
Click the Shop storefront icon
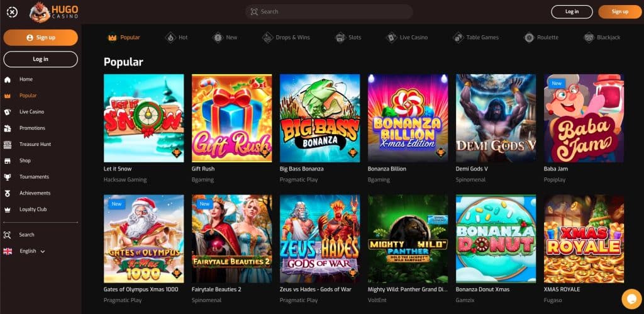8,160
